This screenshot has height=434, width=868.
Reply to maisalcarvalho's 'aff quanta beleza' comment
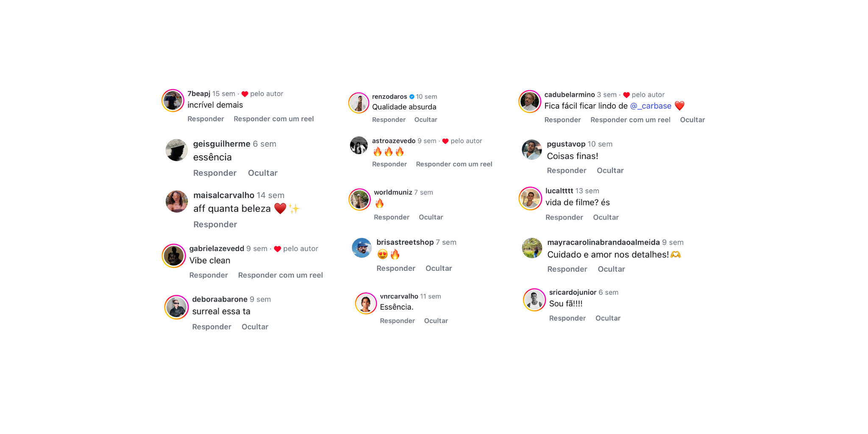point(215,225)
